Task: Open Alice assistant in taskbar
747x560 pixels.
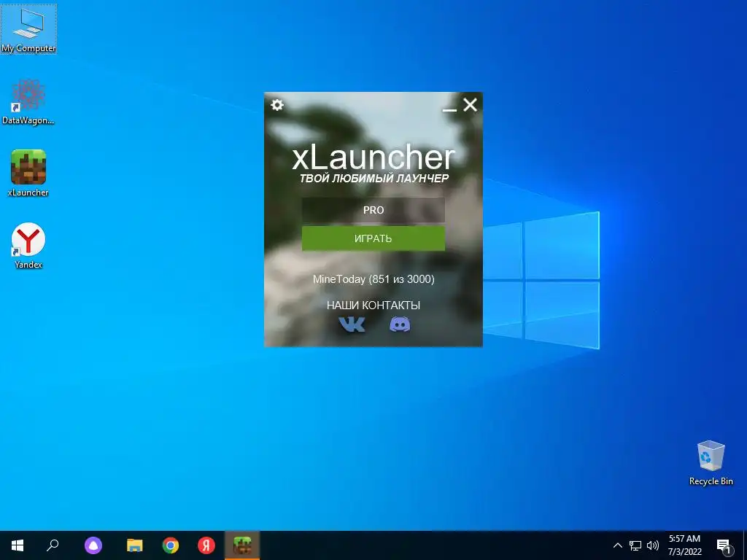Action: coord(93,545)
